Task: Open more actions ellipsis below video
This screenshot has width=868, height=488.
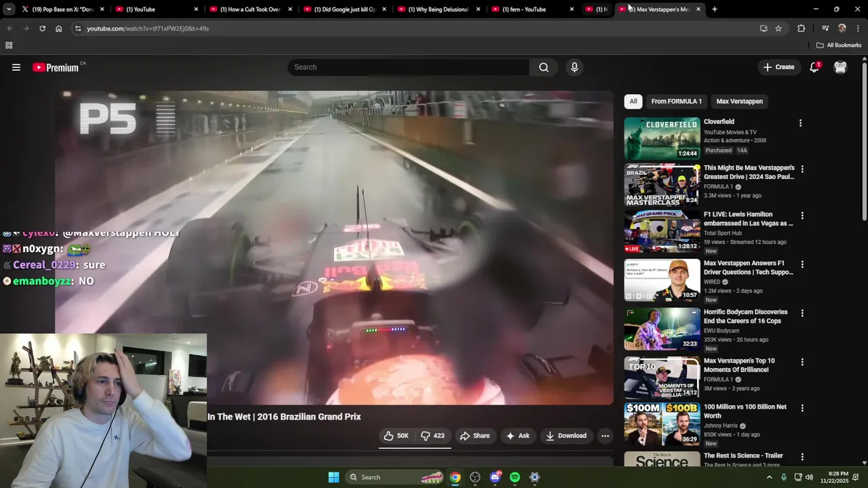Action: coord(606,436)
